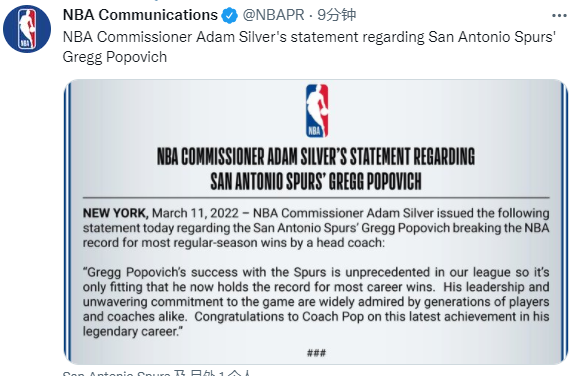
Task: Click the 'Gregg Popovich' line of the tweet
Action: pos(115,57)
